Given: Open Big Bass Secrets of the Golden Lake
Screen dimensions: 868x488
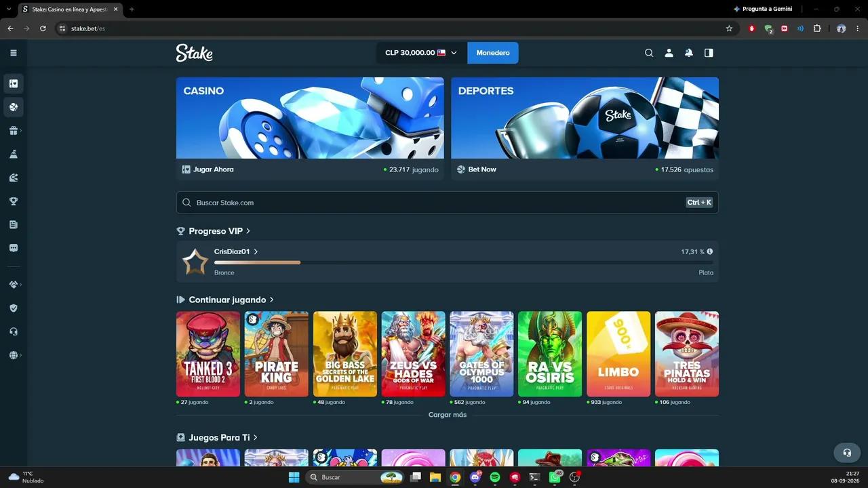Looking at the screenshot, I should click(x=345, y=354).
